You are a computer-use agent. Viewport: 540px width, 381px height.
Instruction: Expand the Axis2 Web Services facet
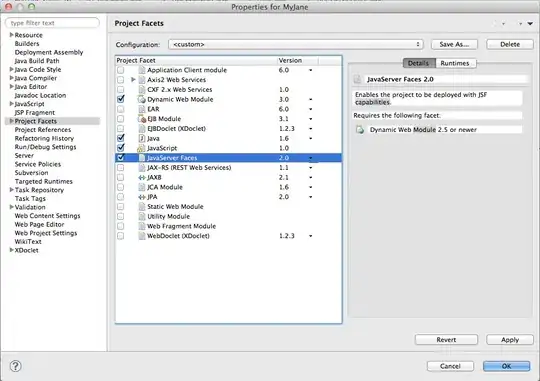coord(133,80)
